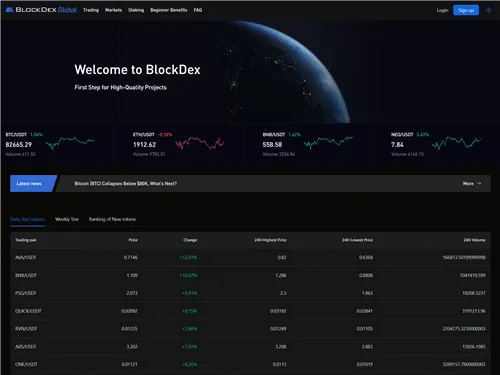Open the BNB/USDT sparkline chart

[x=328, y=143]
